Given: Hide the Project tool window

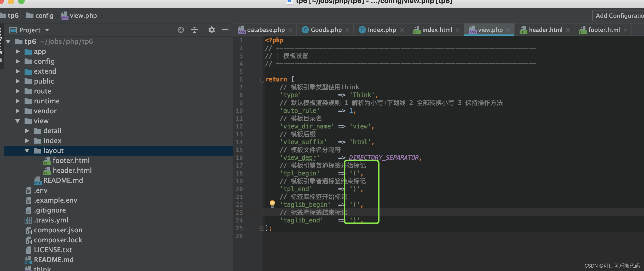Looking at the screenshot, I should (225, 30).
